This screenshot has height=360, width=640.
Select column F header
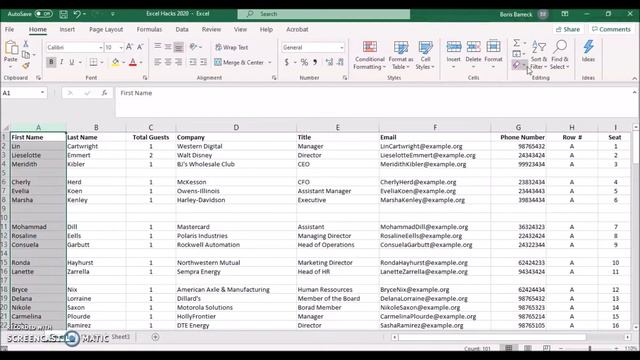435,128
